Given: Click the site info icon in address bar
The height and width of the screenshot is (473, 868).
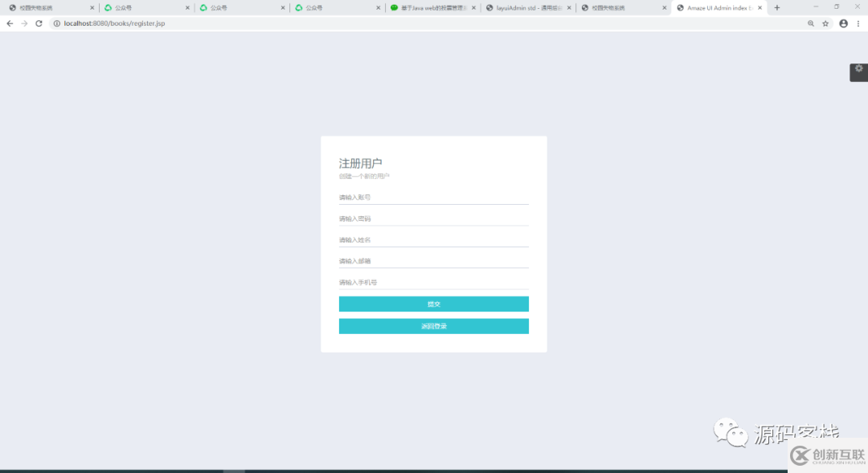Looking at the screenshot, I should pos(58,23).
